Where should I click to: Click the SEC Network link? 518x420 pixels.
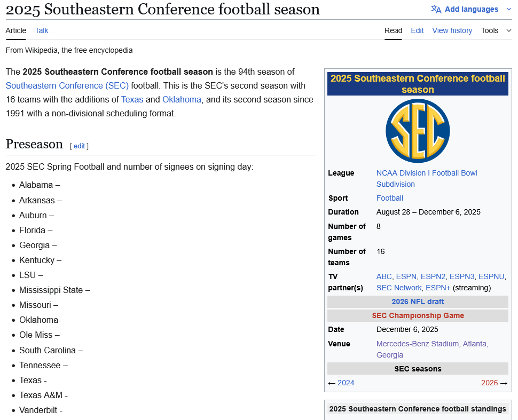399,288
